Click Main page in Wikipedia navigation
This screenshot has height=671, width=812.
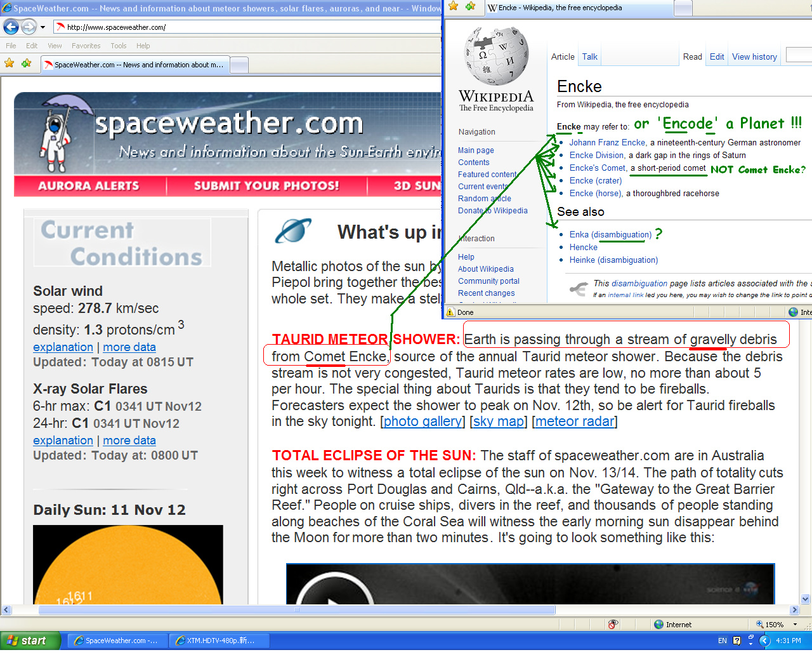(476, 150)
